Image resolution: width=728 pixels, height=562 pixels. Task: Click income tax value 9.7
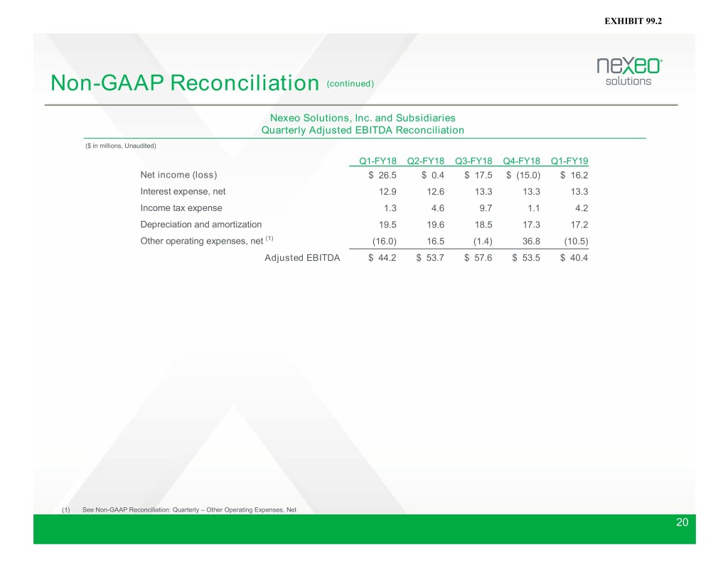click(x=486, y=208)
